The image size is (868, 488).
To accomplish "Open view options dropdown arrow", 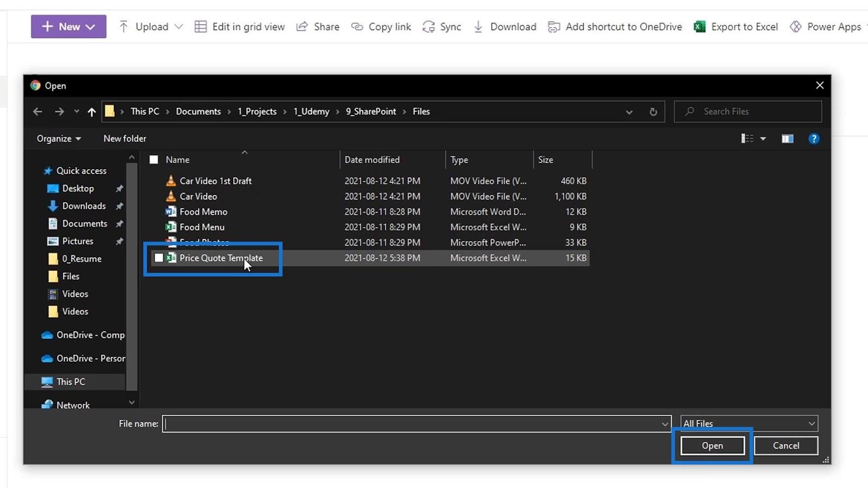I will (x=763, y=139).
